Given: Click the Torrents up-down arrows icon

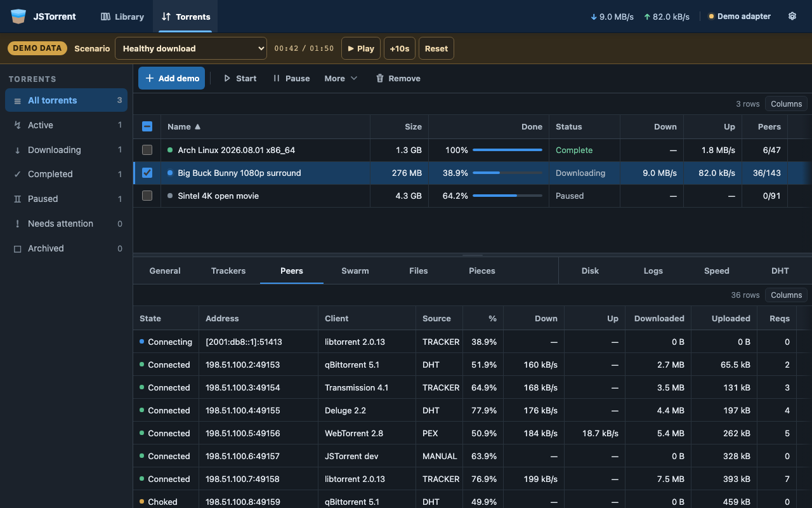Looking at the screenshot, I should (x=166, y=17).
